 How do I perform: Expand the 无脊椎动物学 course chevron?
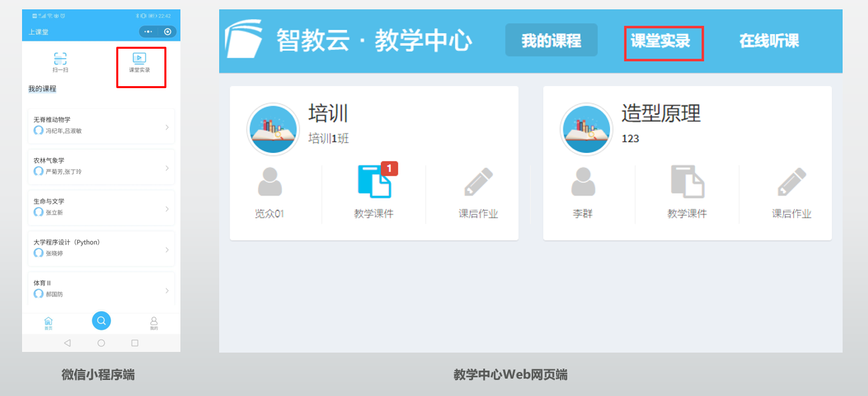167,127
